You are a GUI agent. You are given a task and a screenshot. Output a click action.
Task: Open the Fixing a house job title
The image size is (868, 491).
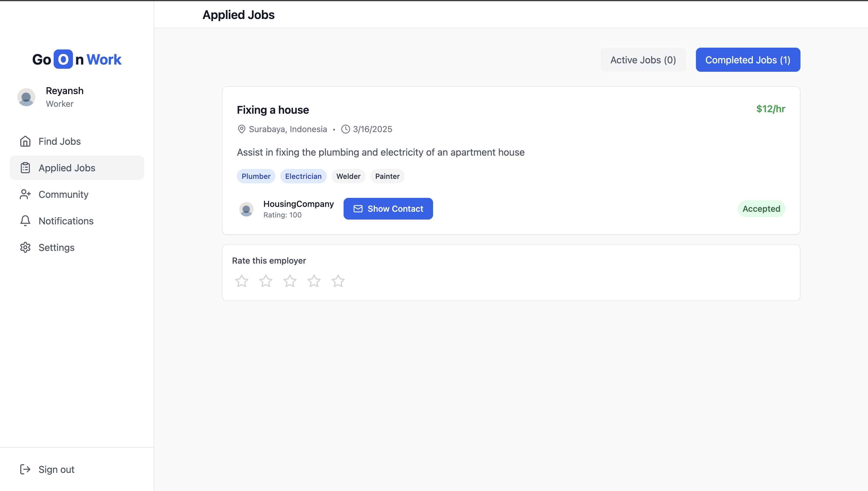(x=272, y=110)
